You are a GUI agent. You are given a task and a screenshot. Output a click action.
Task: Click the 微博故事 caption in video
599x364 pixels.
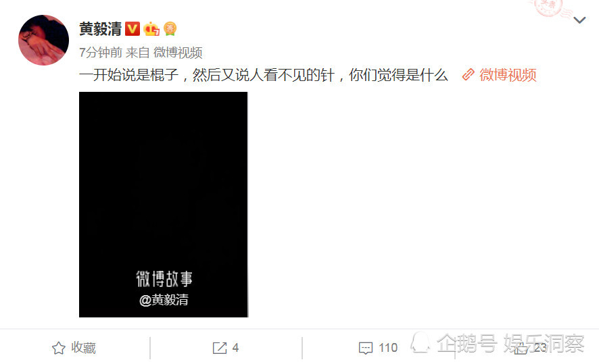click(x=164, y=279)
